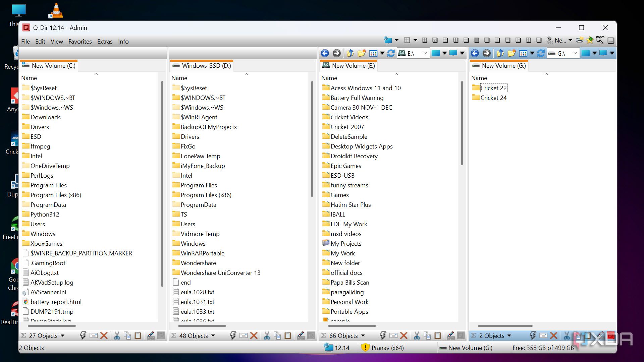644x362 pixels.
Task: Click the Paste clipboard icon in E: pane
Action: tap(437, 336)
